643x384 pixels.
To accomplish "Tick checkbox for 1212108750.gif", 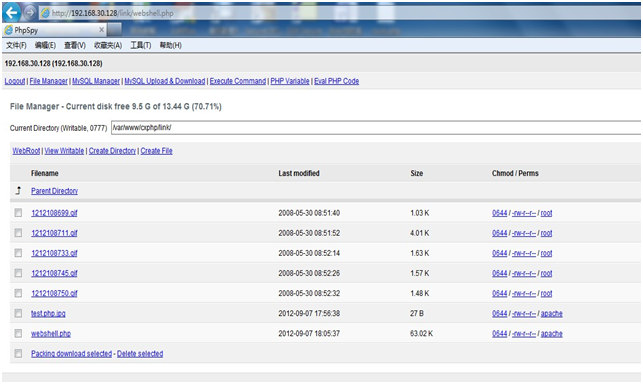I will click(18, 293).
